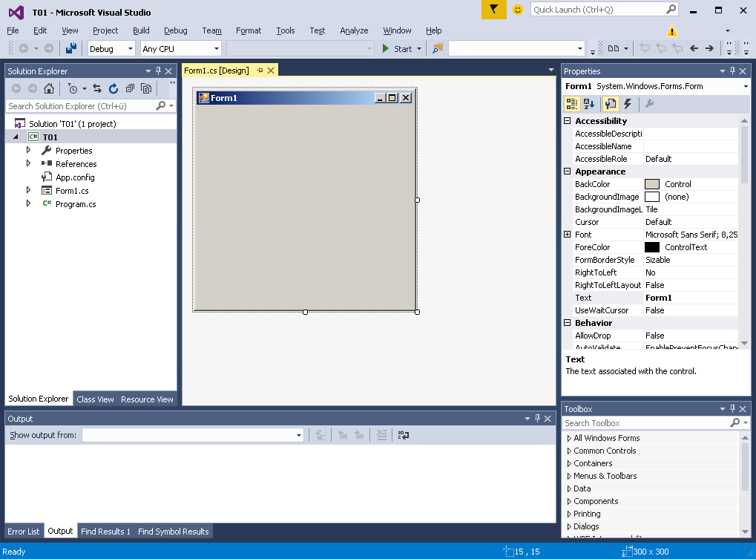Switch to the Error List tab

pyautogui.click(x=23, y=532)
